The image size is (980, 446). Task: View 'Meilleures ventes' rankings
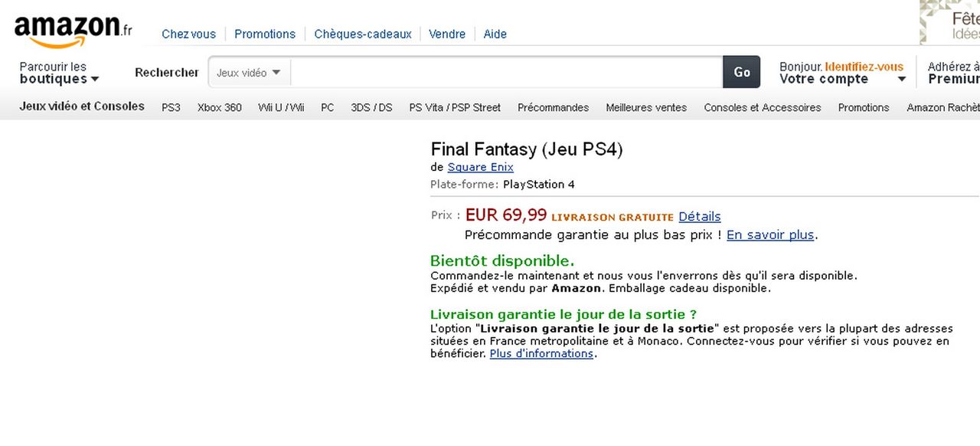645,107
